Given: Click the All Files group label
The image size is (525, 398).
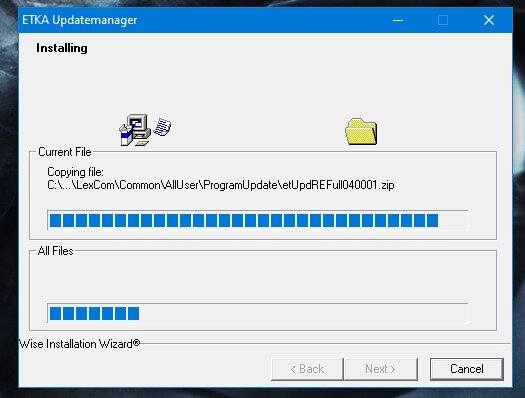Looking at the screenshot, I should pos(56,251).
